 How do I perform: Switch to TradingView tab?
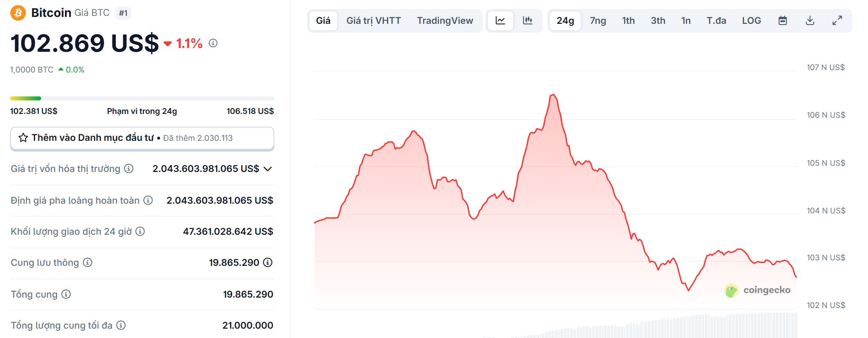(445, 21)
